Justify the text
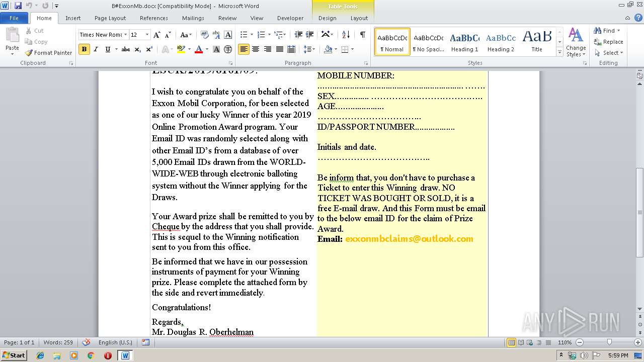The height and width of the screenshot is (362, 644). click(279, 49)
